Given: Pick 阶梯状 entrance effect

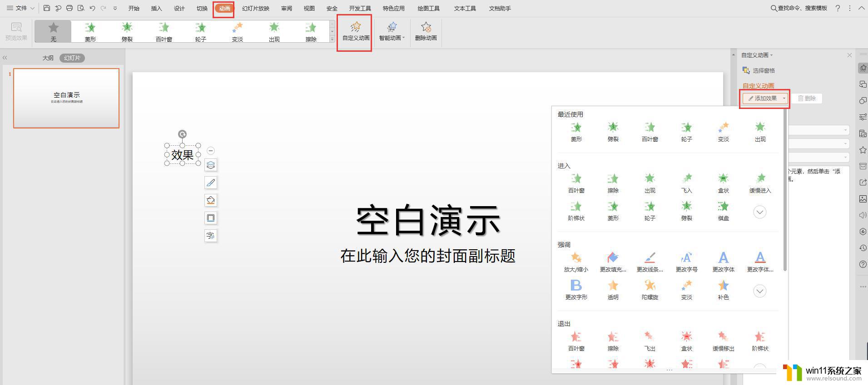Looking at the screenshot, I should point(576,211).
